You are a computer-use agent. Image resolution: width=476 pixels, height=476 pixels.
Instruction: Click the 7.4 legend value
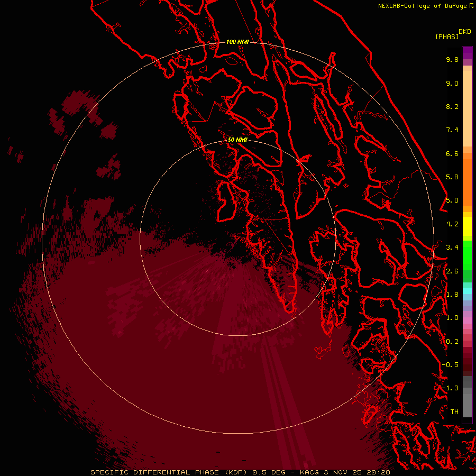452,130
